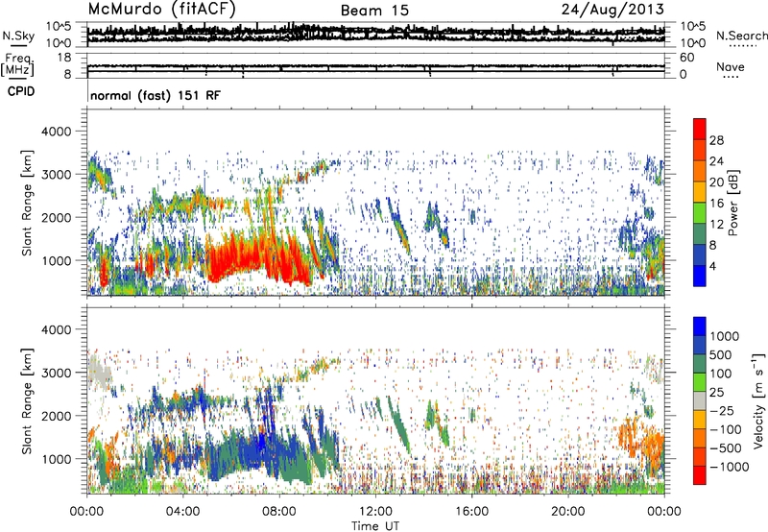Click the blue segment of the power colorbar

coord(700,276)
